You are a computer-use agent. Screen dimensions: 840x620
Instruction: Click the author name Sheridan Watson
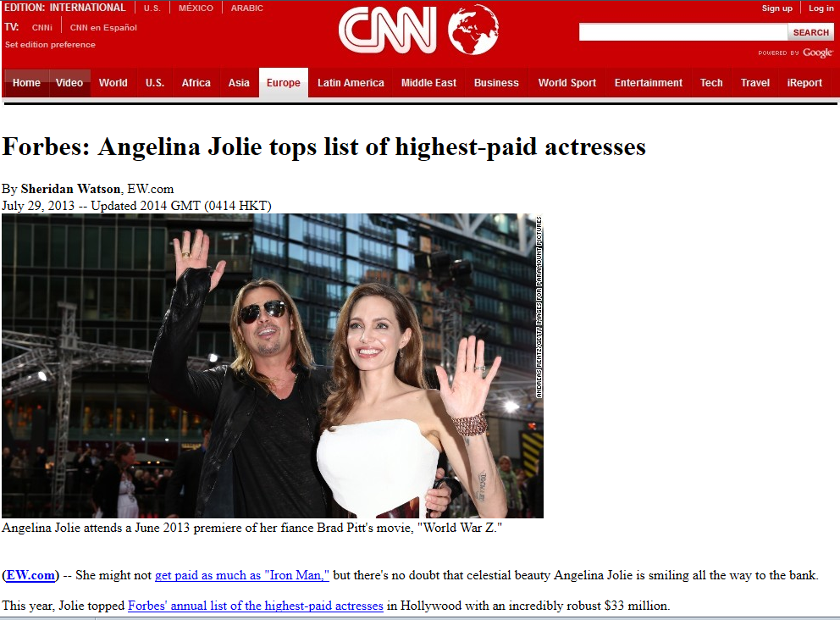click(x=71, y=189)
